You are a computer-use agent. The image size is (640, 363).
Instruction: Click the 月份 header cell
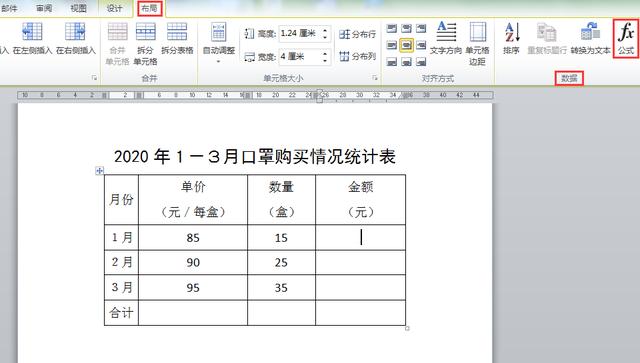tap(121, 200)
